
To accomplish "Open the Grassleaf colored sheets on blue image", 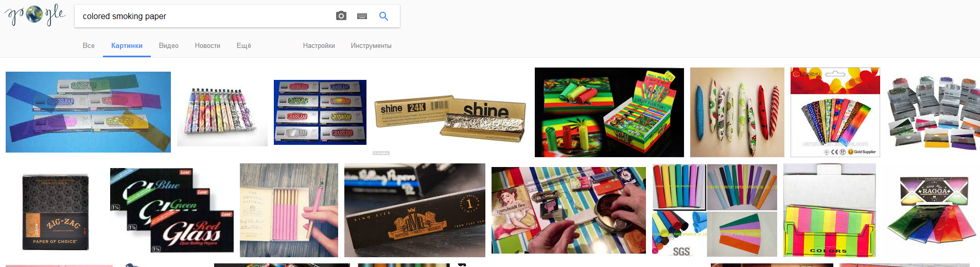I will tap(88, 112).
